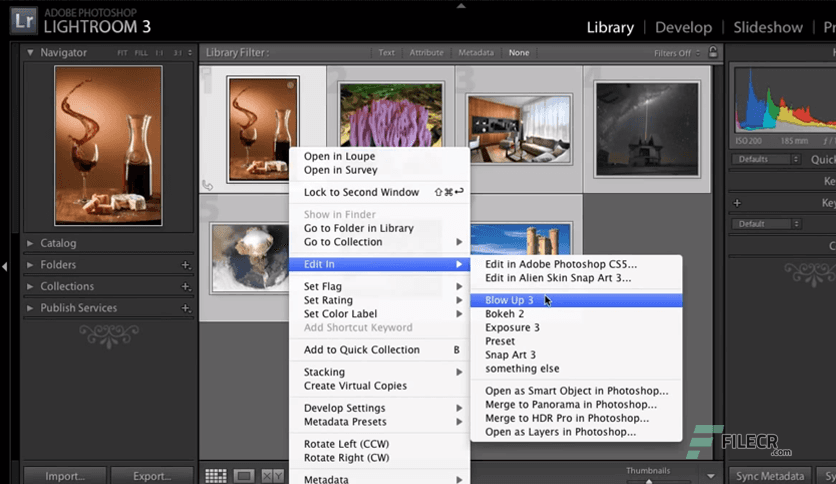
Task: Set Navigator zoom to FIT
Action: [122, 53]
